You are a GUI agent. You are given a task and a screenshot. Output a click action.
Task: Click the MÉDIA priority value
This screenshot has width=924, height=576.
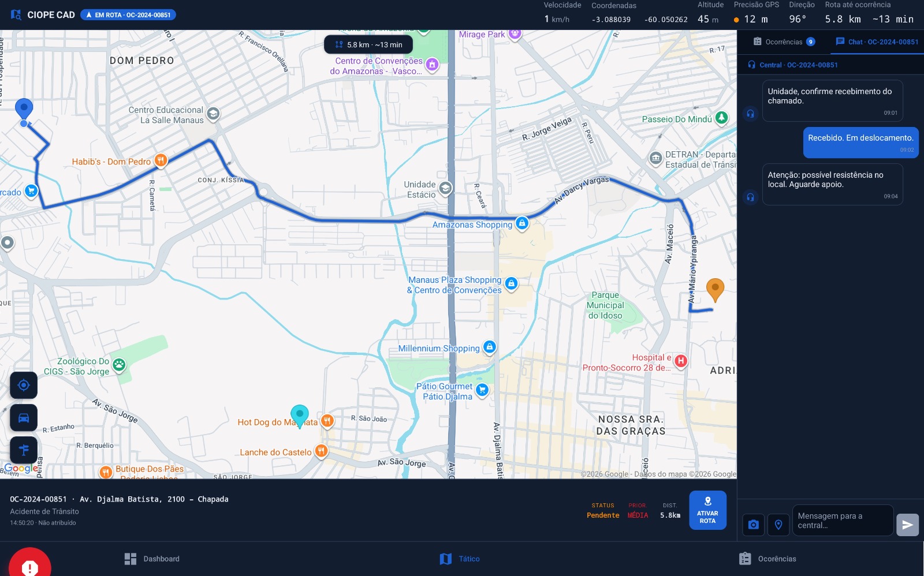638,515
